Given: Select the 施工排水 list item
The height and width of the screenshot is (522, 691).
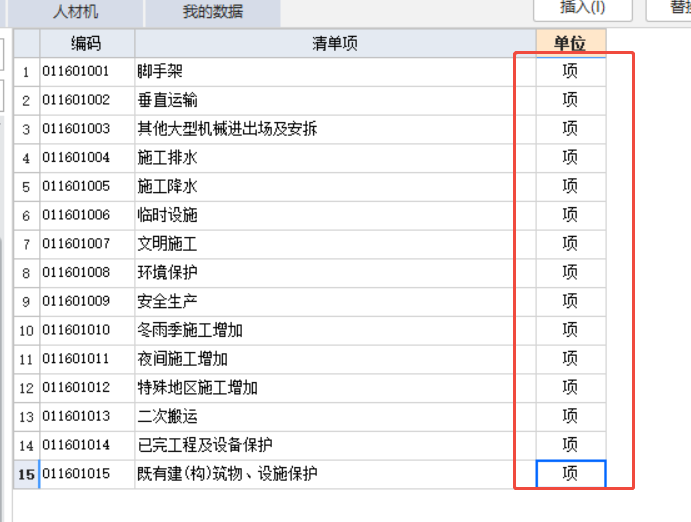Looking at the screenshot, I should pyautogui.click(x=335, y=158).
